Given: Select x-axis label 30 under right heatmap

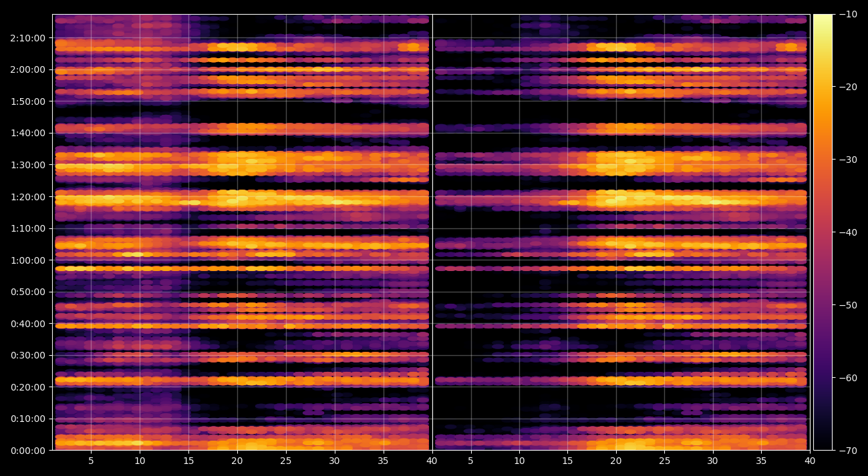Looking at the screenshot, I should (713, 461).
